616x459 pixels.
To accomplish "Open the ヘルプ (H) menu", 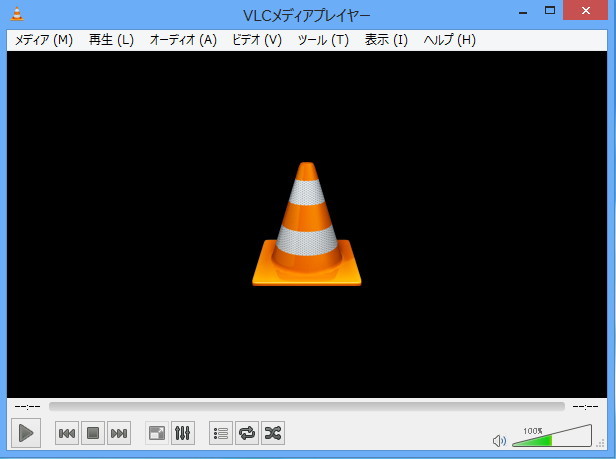I will click(x=450, y=40).
